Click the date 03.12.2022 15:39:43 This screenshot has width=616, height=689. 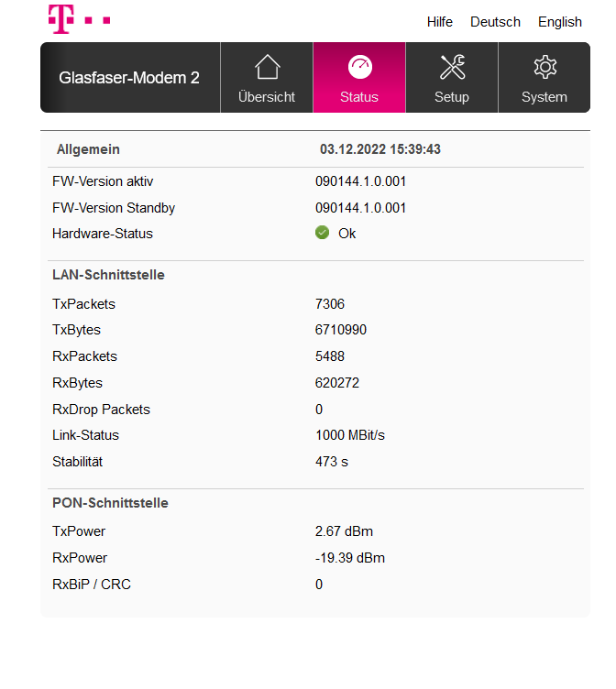pos(379,149)
